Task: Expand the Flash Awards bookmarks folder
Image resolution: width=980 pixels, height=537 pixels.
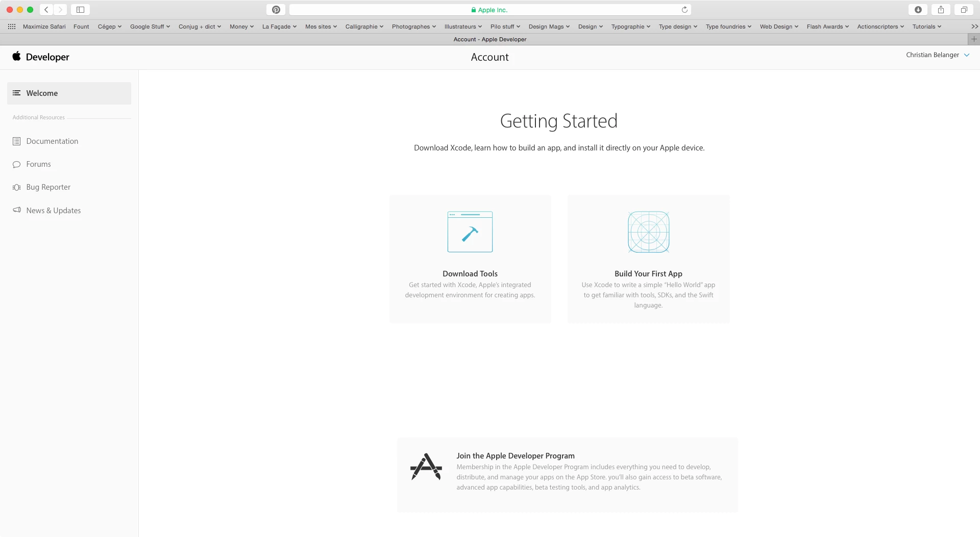Action: (x=828, y=27)
